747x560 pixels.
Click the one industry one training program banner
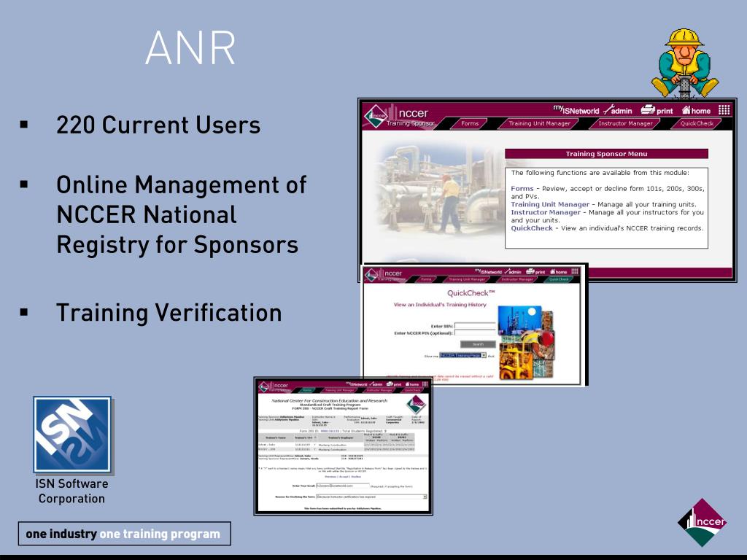tap(124, 534)
